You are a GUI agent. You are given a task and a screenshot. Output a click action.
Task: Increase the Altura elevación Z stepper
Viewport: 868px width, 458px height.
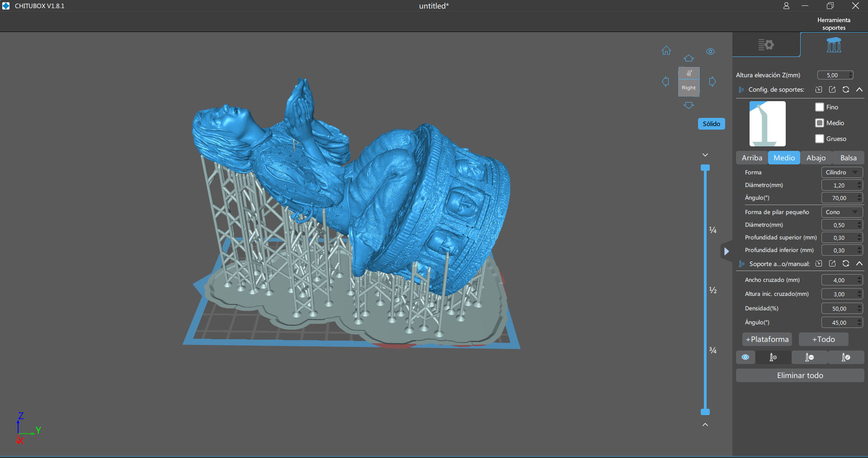[851, 73]
